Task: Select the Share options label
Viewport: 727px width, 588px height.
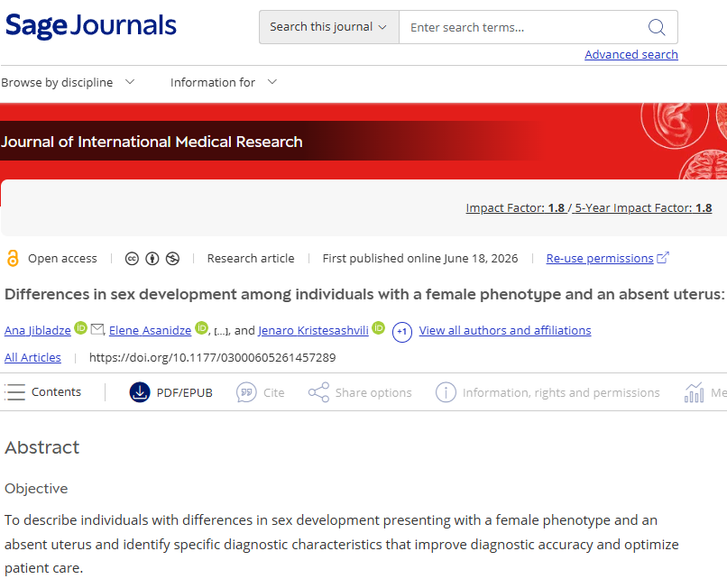Action: (x=373, y=393)
